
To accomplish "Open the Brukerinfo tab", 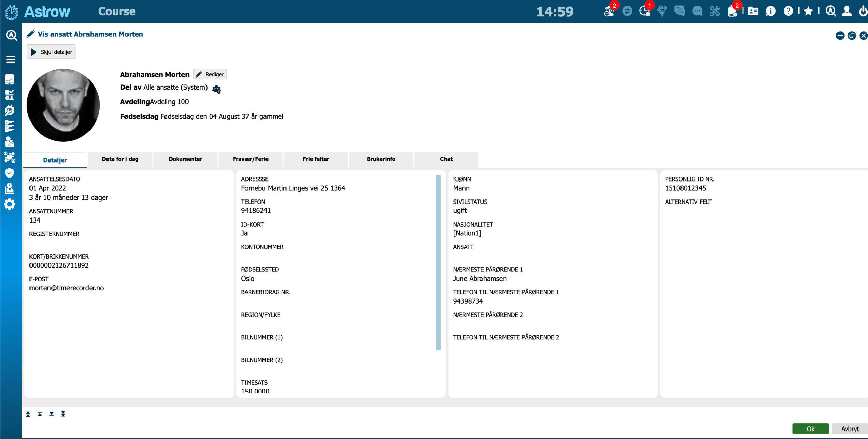I will [x=381, y=159].
